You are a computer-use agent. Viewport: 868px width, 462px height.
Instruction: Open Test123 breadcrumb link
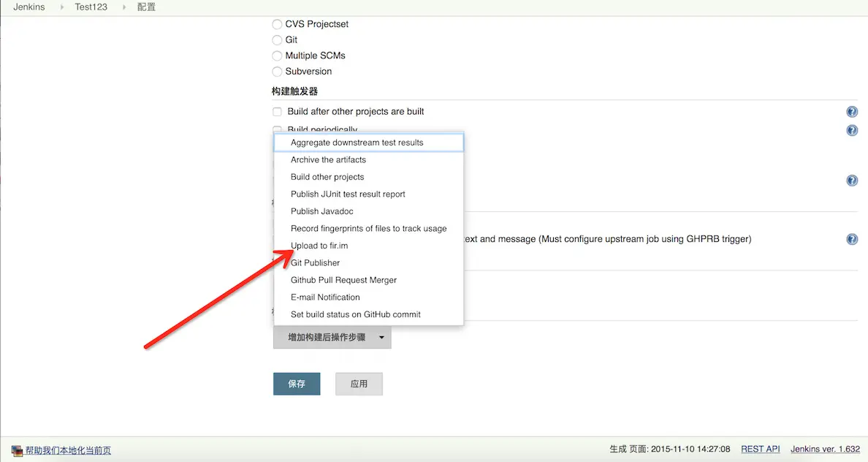91,7
